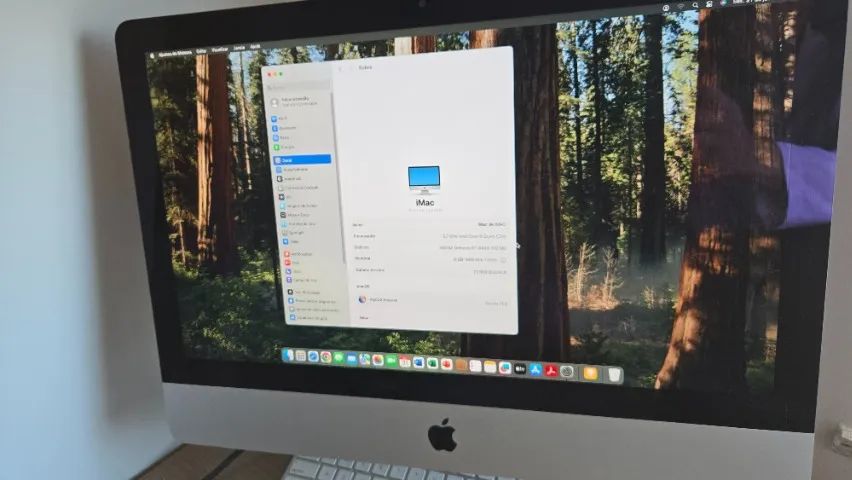Open the Editar menu
852x480 pixels.
(201, 52)
